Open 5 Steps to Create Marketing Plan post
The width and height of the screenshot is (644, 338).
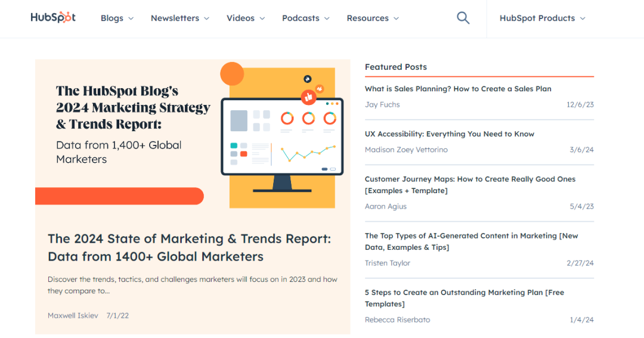[465, 298]
